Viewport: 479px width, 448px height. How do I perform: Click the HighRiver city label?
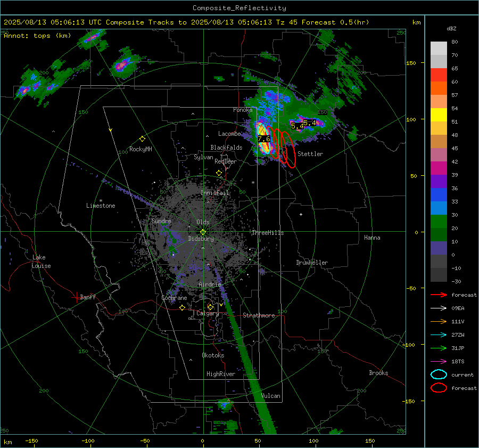point(220,374)
